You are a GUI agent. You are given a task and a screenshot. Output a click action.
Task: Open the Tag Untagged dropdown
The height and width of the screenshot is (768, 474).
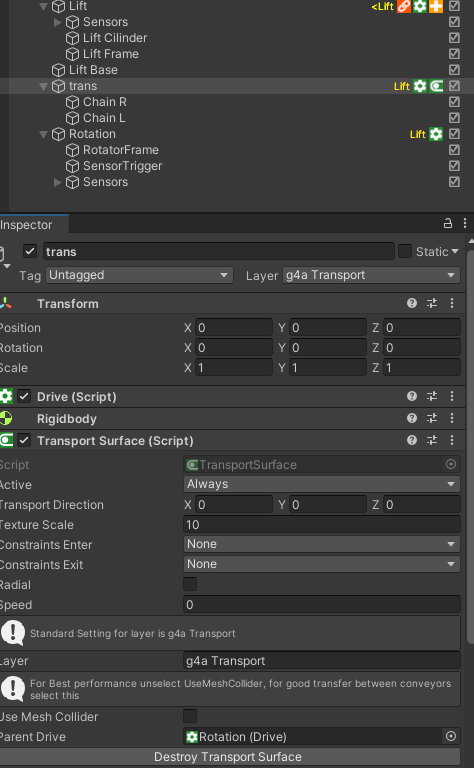coord(140,275)
